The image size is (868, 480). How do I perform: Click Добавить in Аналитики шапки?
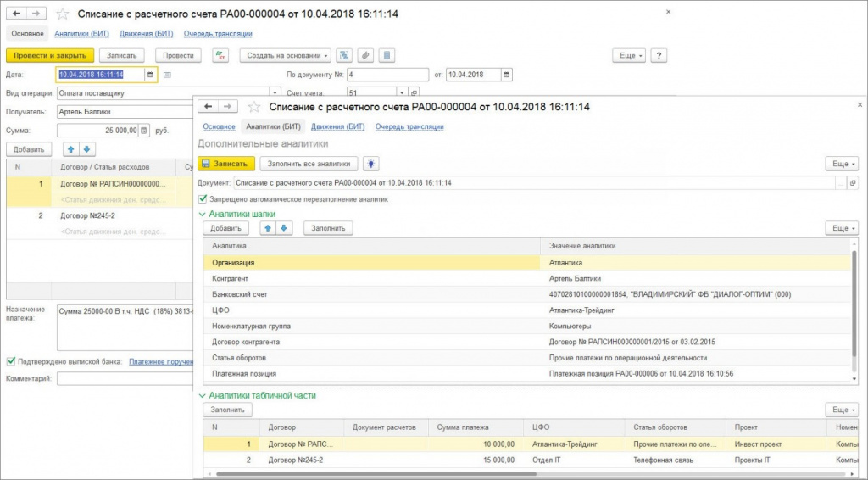(x=225, y=228)
